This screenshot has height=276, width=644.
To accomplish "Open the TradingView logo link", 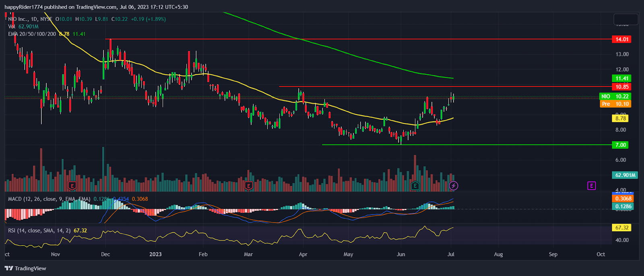I will tap(25, 268).
